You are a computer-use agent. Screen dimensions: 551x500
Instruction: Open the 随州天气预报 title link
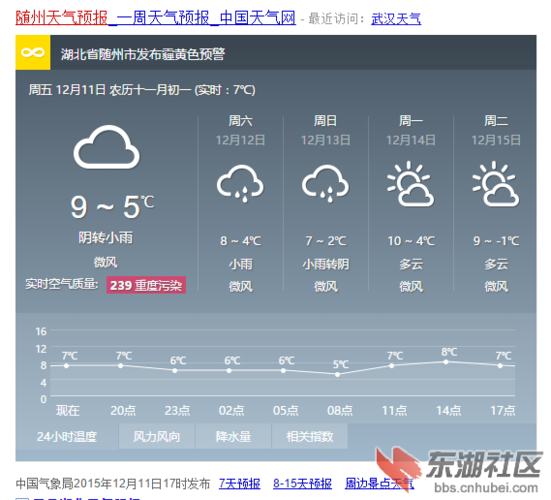[x=156, y=18]
